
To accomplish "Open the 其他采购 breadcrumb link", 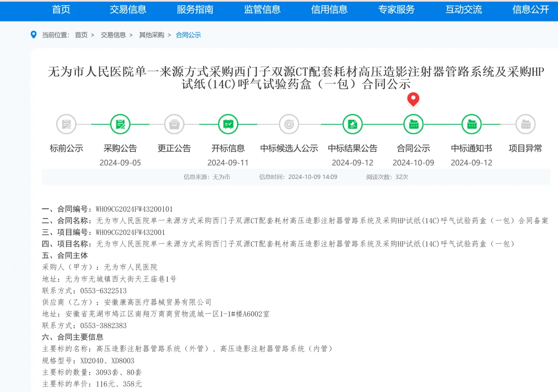I will click(x=151, y=35).
